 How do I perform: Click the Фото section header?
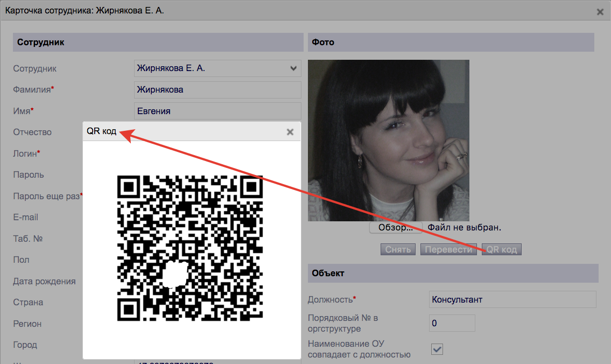point(451,42)
